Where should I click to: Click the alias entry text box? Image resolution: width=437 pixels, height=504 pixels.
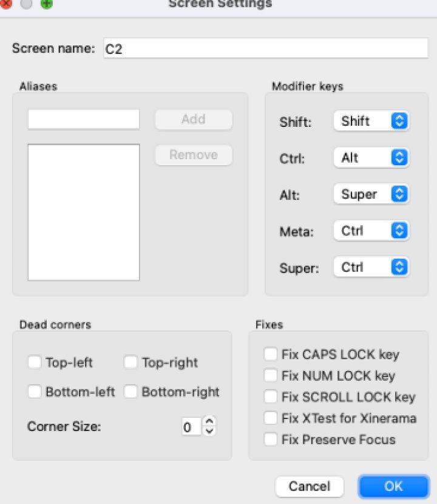click(x=84, y=120)
